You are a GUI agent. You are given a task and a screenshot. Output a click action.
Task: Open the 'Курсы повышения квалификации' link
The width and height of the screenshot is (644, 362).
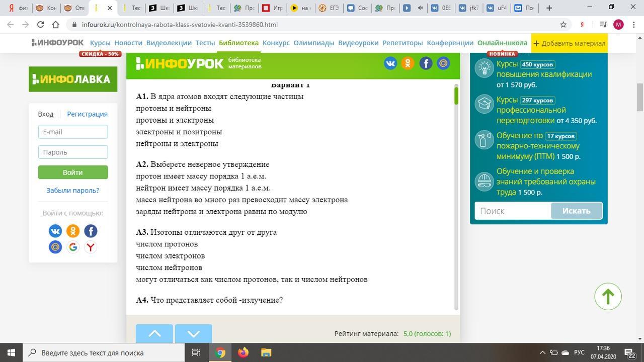point(544,69)
